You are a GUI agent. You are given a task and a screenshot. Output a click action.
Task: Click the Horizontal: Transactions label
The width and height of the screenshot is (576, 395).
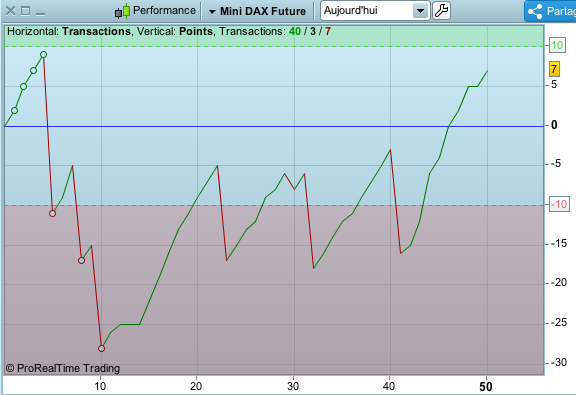coord(69,32)
